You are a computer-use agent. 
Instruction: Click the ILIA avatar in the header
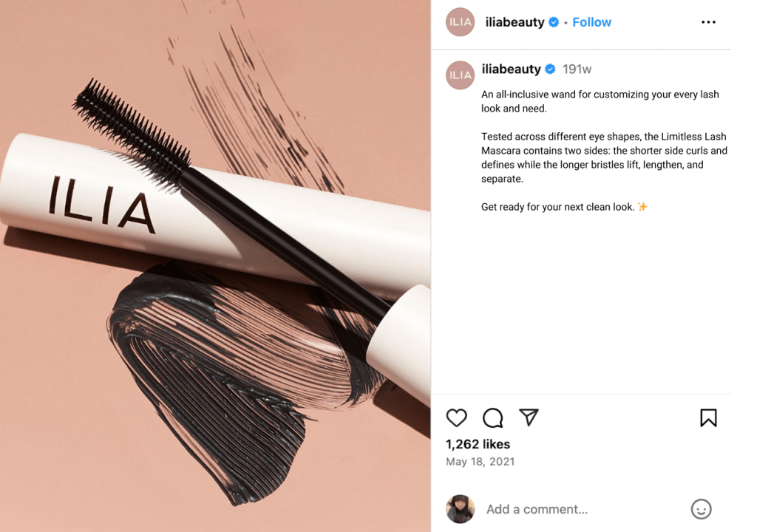coord(460,22)
